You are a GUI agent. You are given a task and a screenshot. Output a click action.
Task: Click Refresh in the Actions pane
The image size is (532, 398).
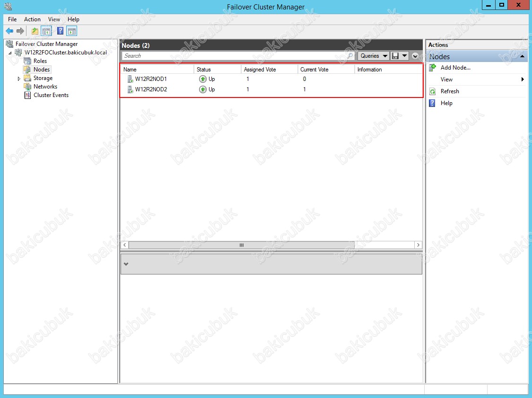450,91
